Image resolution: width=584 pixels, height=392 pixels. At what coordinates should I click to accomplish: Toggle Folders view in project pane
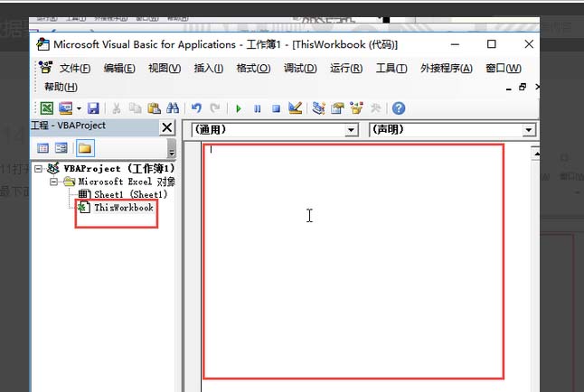[x=85, y=148]
